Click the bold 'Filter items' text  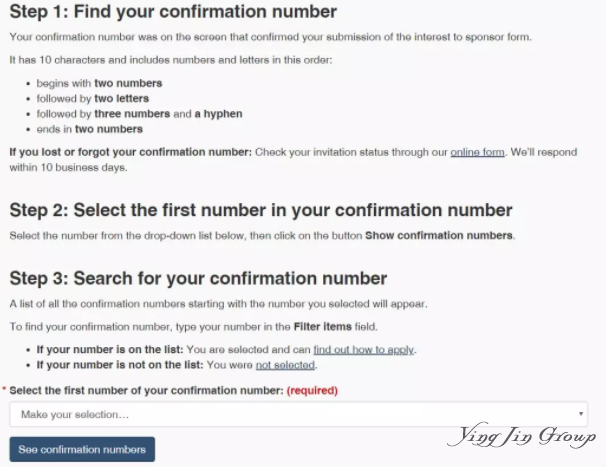[x=323, y=327]
